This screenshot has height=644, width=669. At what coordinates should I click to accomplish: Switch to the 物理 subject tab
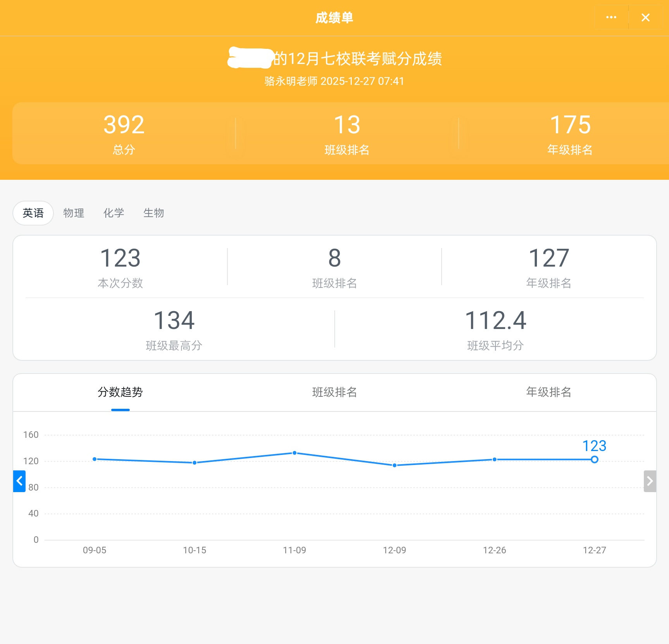(74, 213)
